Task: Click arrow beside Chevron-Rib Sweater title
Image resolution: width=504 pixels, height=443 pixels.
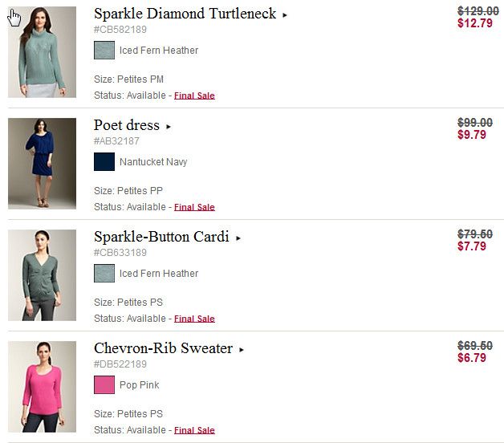Action: (242, 350)
